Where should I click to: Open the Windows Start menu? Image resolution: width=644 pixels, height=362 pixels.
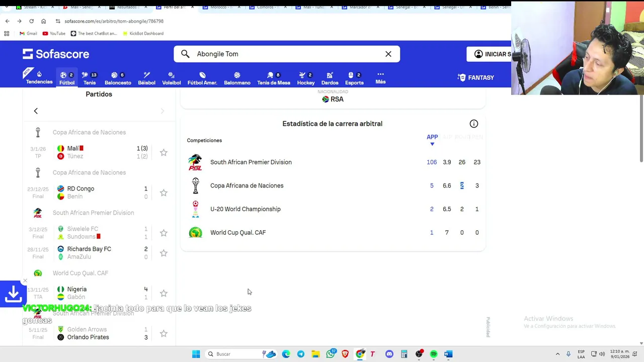[x=196, y=354]
